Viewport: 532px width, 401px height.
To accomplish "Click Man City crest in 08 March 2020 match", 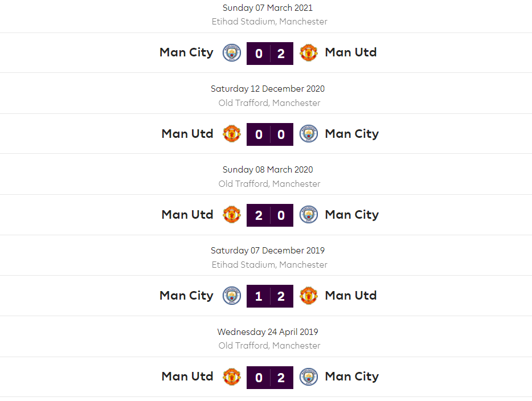I will 309,215.
